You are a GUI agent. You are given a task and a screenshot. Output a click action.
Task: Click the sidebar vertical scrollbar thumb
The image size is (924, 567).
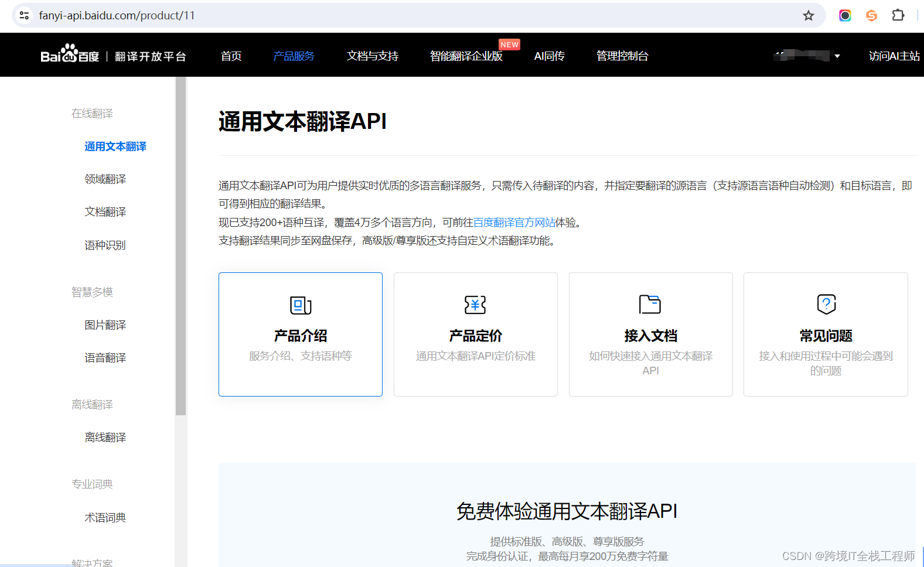180,246
